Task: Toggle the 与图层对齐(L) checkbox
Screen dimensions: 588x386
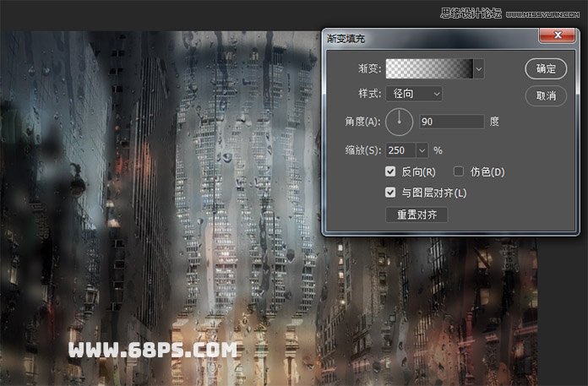Action: click(x=390, y=193)
